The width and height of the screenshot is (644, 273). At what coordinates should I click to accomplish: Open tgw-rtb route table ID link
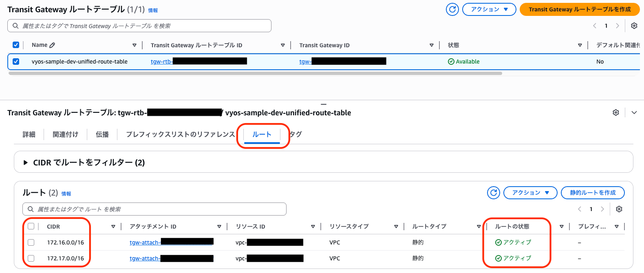[161, 62]
